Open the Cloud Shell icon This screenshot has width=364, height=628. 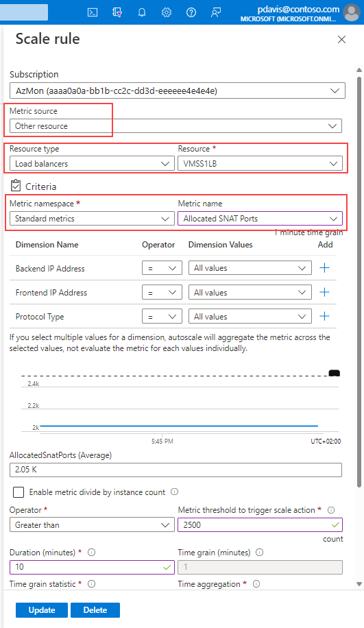[93, 12]
